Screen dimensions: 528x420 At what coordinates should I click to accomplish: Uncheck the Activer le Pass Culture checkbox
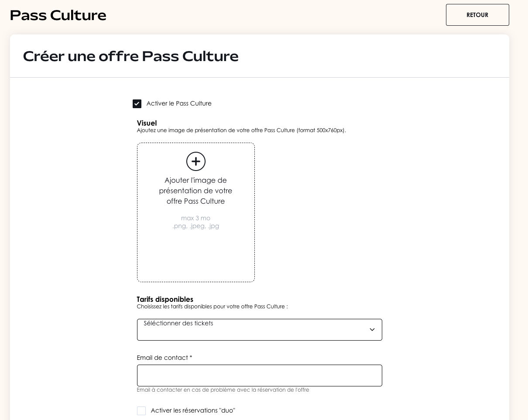[137, 104]
